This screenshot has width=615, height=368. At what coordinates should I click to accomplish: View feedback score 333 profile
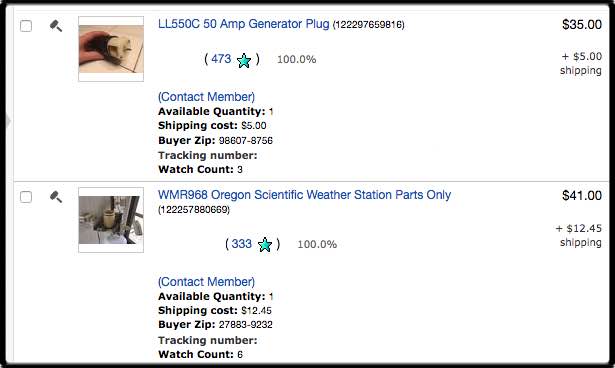pos(242,244)
